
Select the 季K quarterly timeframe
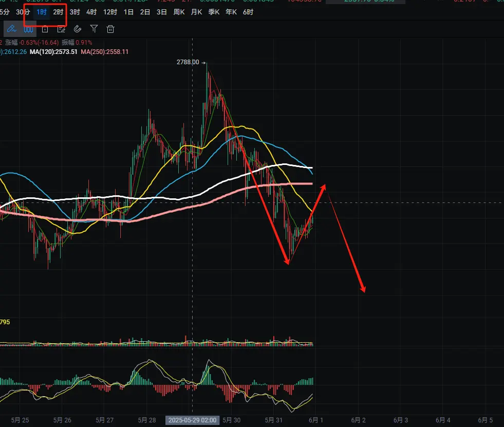pyautogui.click(x=214, y=12)
